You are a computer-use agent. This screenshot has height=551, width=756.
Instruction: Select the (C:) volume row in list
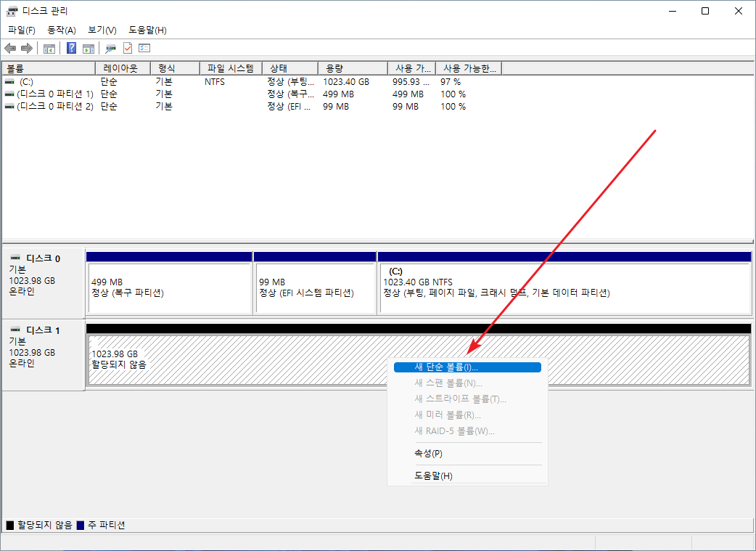tap(27, 82)
